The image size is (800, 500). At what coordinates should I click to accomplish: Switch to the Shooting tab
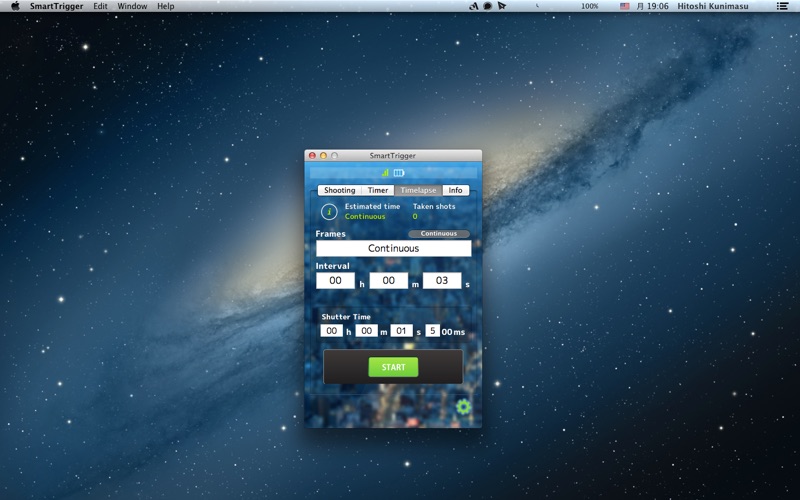pos(339,190)
